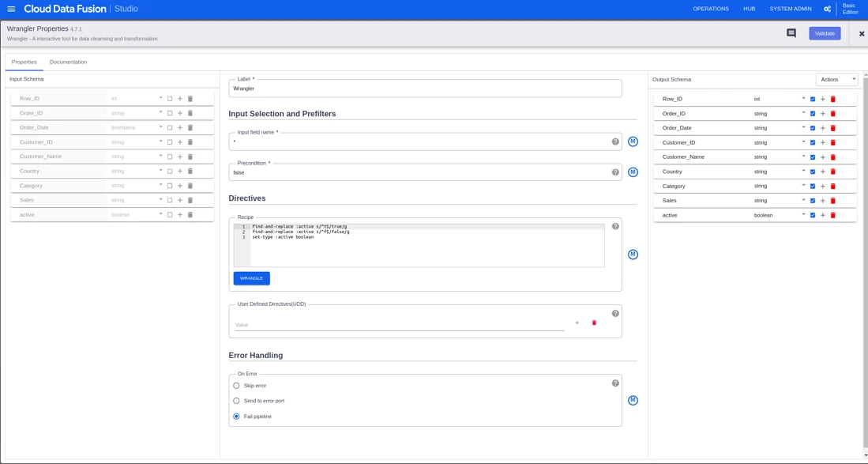
Task: Click the WRANGLE button
Action: [251, 278]
